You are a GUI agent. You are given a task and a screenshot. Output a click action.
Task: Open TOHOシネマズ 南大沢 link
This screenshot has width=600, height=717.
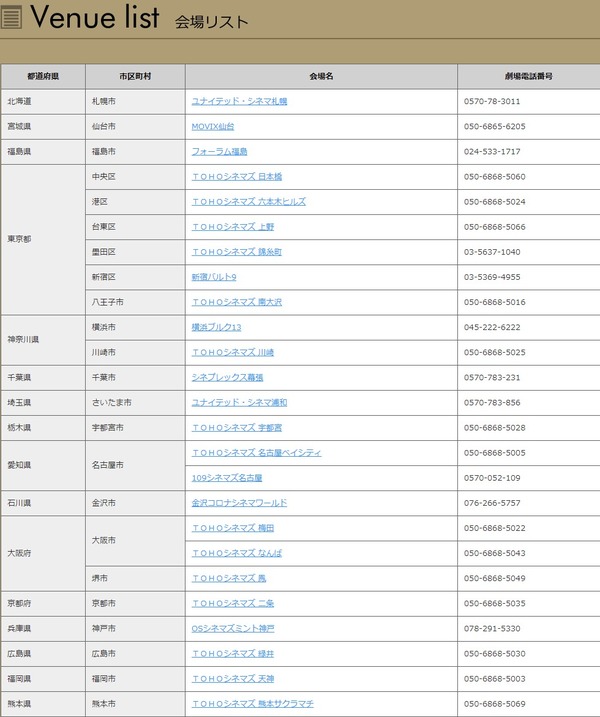click(x=237, y=302)
